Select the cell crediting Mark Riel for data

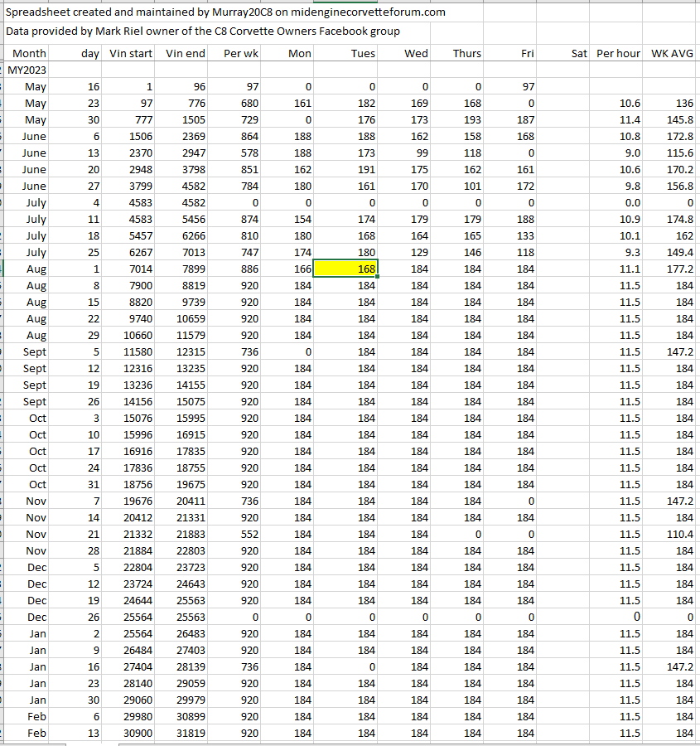click(x=203, y=31)
